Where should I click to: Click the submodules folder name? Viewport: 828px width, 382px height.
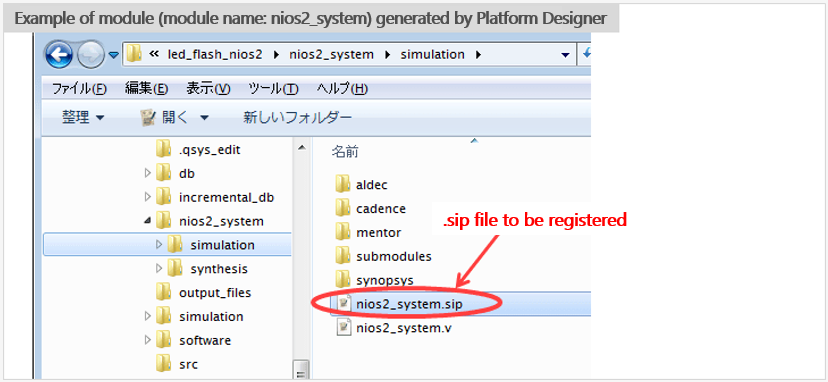(394, 256)
